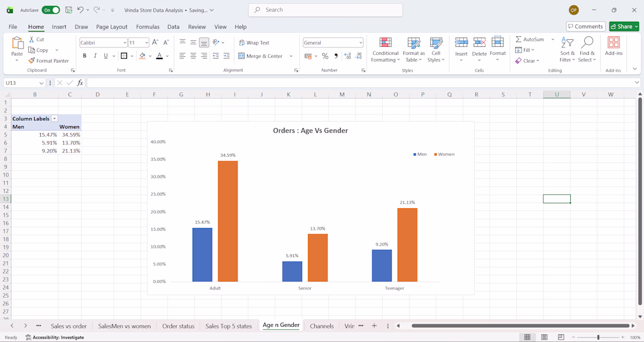
Task: Toggle bold formatting button
Action: (x=85, y=56)
